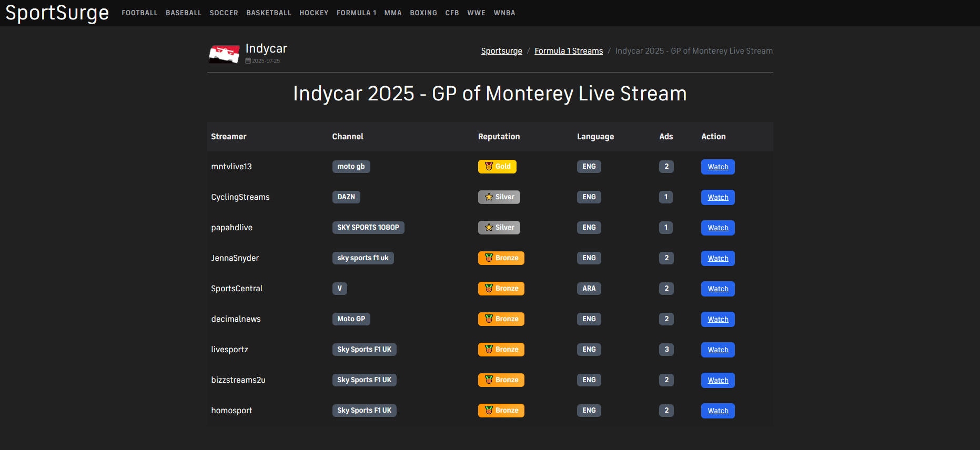The image size is (980, 450).
Task: Open the FOOTBALL nav item
Action: pos(139,13)
